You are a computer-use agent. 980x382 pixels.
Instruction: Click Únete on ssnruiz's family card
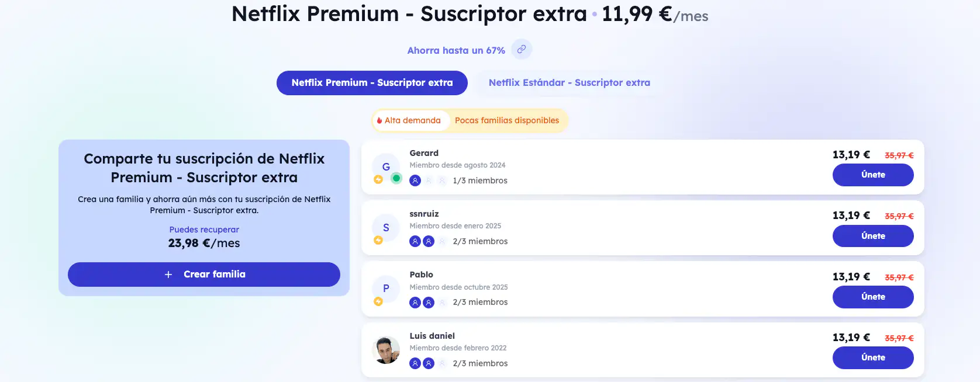click(872, 236)
